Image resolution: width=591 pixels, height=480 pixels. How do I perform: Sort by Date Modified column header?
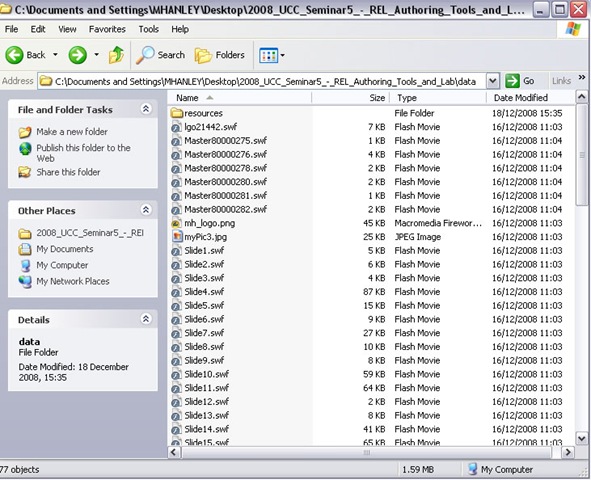530,98
